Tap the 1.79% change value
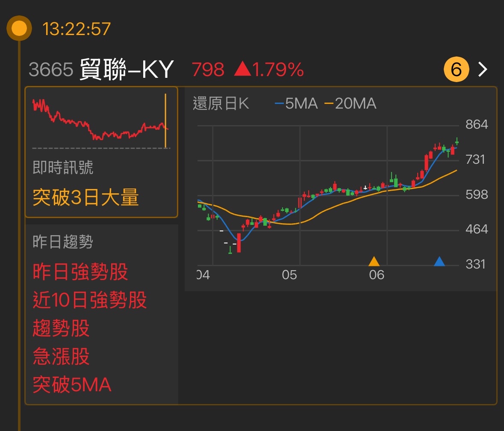Screen dimensions: 504x431 (x=278, y=69)
